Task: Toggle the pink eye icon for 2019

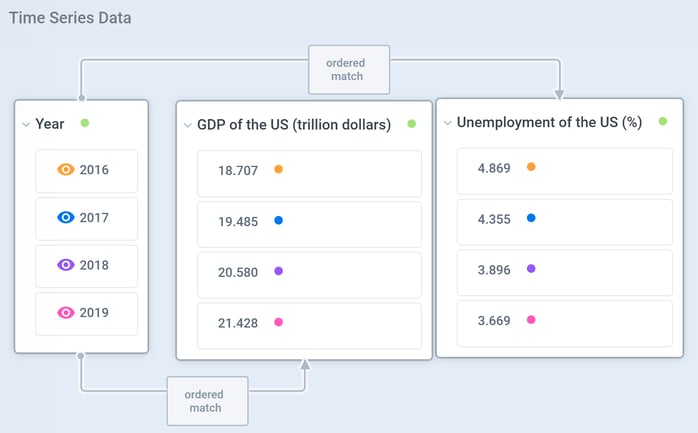Action: 65,312
